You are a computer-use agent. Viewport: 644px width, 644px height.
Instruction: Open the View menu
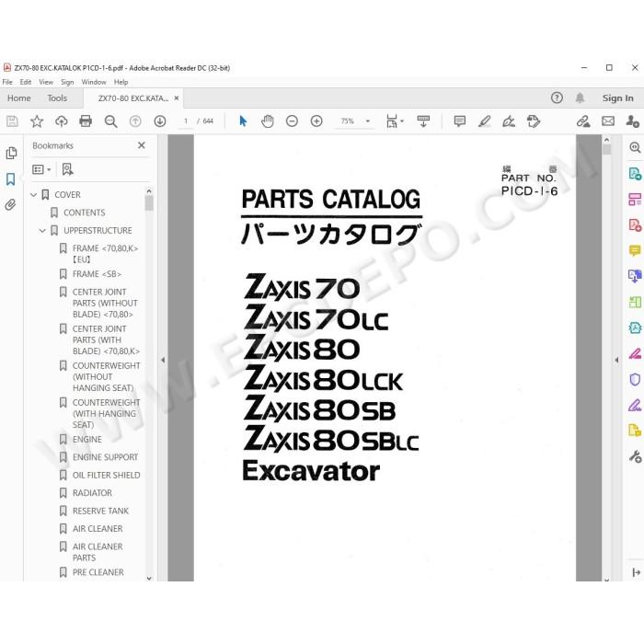[46, 82]
